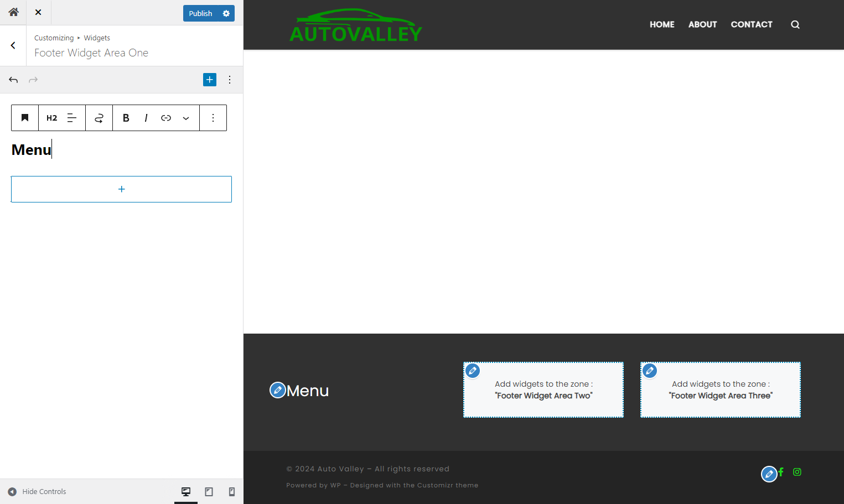Redo the last change
Image resolution: width=844 pixels, height=504 pixels.
point(33,80)
